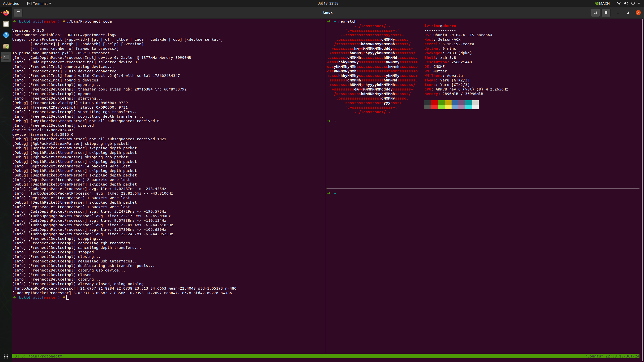Viewport: 644px width, 362px height.
Task: Open a new terminal tab
Action: (18, 13)
